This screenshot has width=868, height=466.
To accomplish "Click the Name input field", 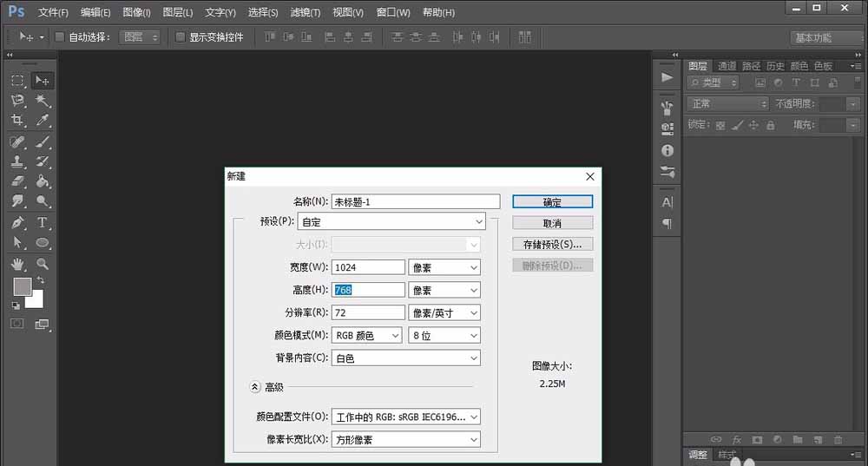I will coord(416,201).
